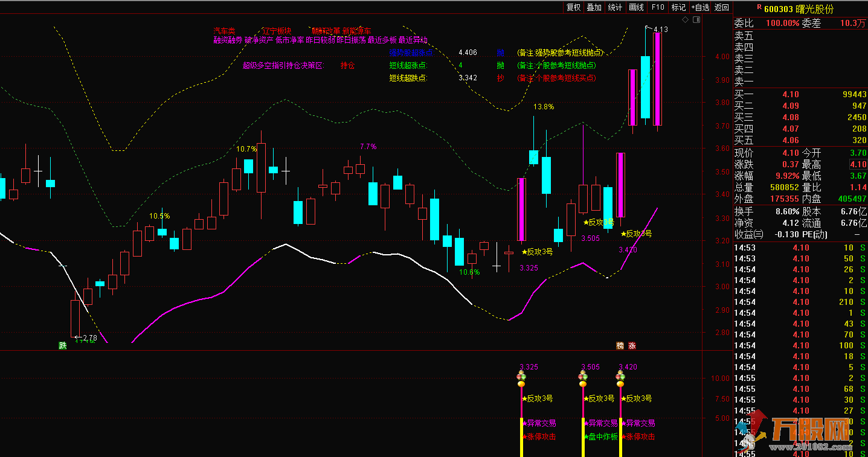Viewport: 868px width, 457px height.
Task: Click the signal-light icon under 3.505
Action: pos(583,379)
